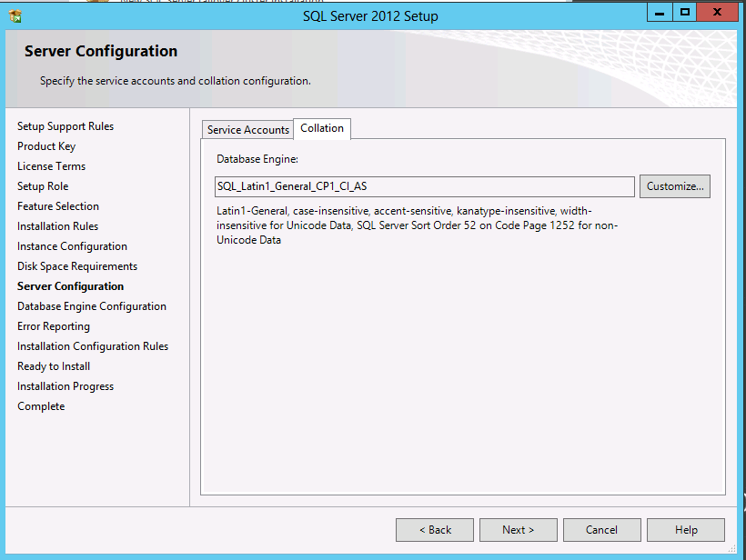Click the Setup Support Rules step
Screen dimensions: 746x560
click(x=66, y=126)
